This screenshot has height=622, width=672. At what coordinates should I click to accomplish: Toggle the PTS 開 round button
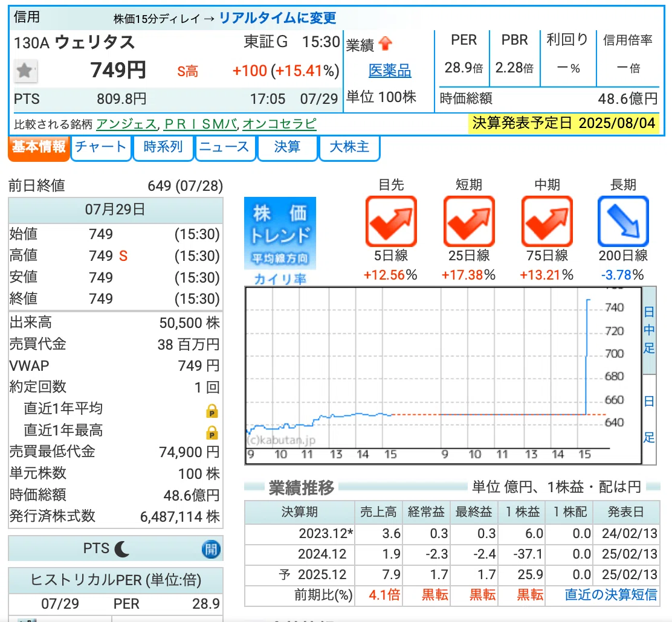coord(211,549)
